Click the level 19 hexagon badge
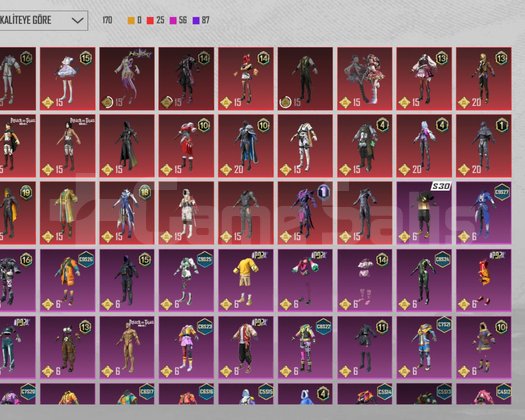The height and width of the screenshot is (420, 525). 26,192
